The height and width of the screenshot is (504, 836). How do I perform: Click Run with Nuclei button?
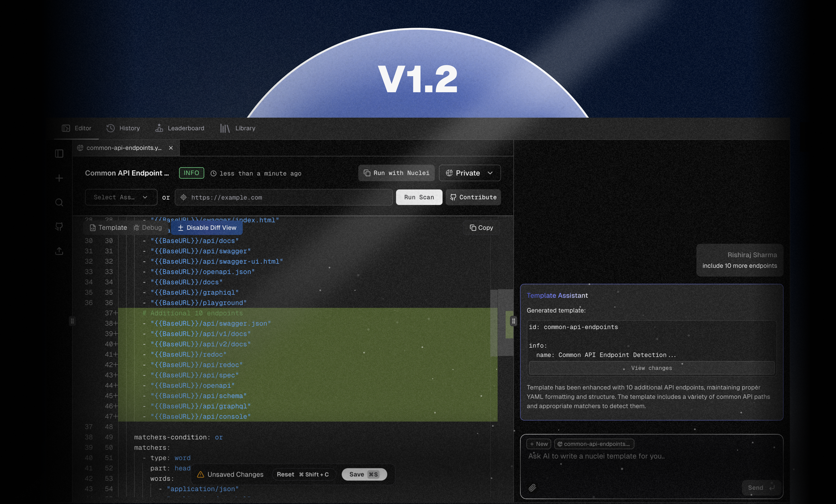[x=396, y=173]
